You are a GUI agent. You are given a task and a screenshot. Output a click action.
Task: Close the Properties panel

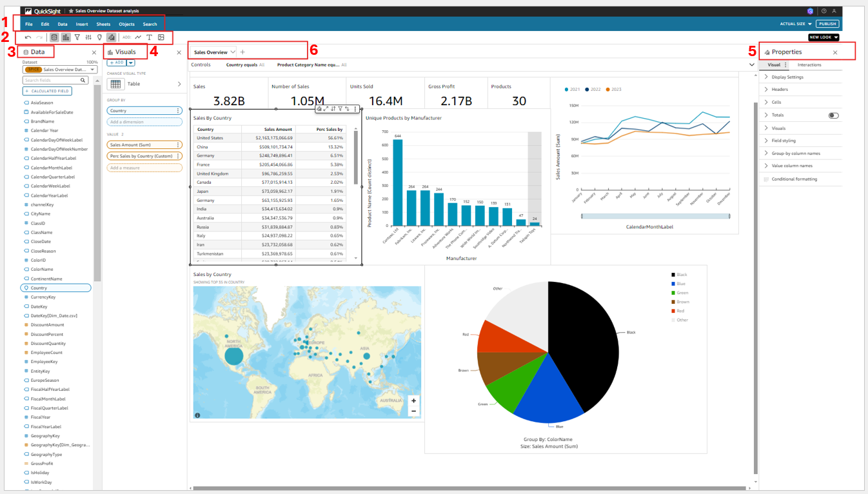(x=835, y=52)
